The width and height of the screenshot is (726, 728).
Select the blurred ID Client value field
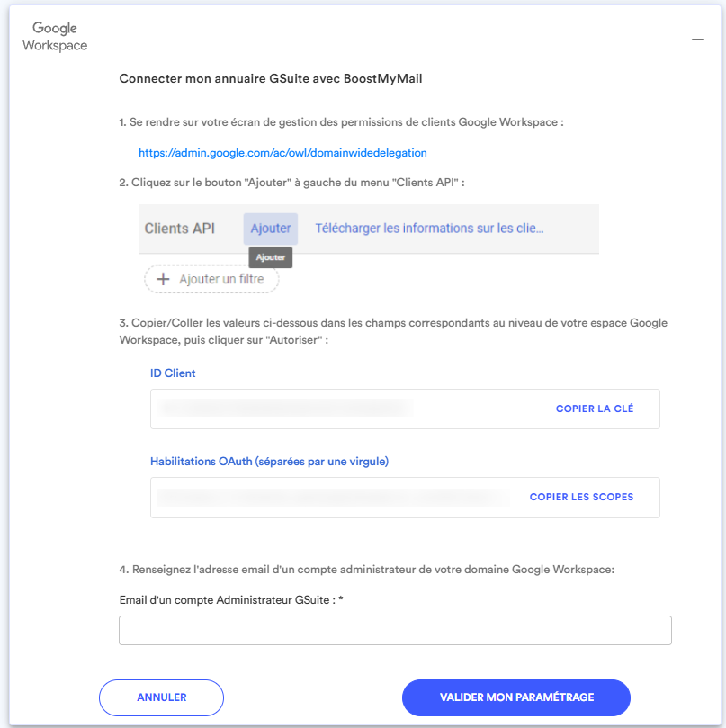(285, 409)
